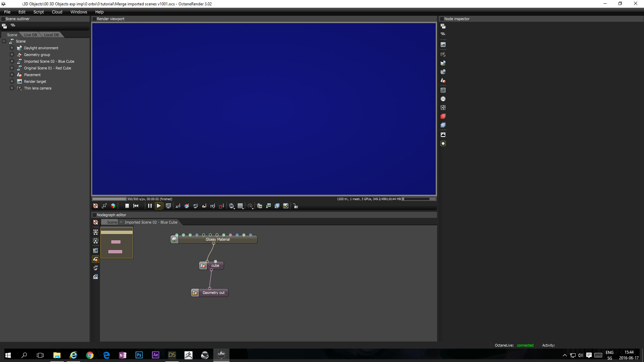The image size is (644, 362).
Task: Toggle the material nodes visibility icon in nodegraph
Action: [96, 268]
